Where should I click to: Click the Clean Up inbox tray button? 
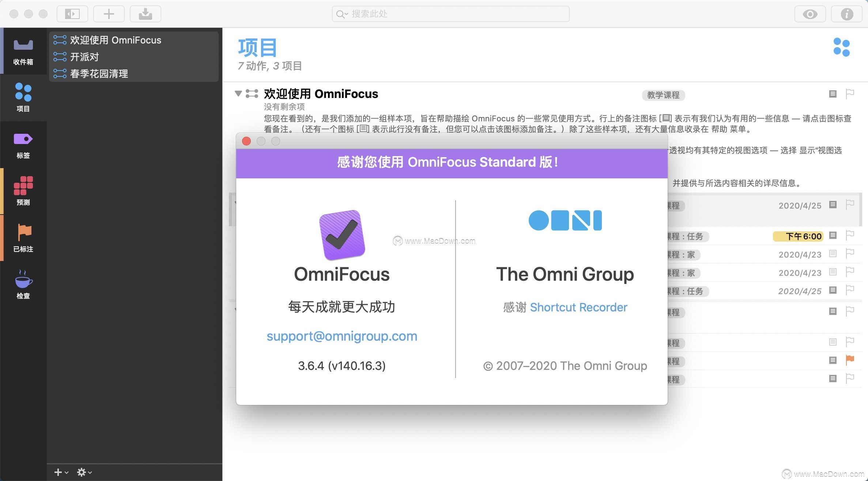coord(146,14)
